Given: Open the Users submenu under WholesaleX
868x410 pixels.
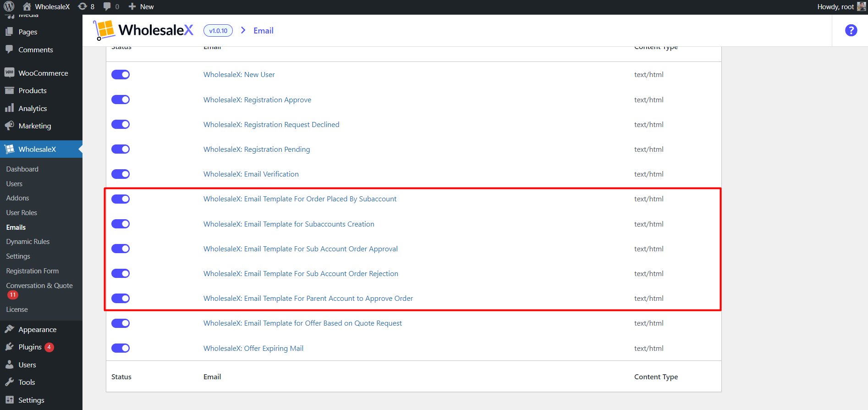Looking at the screenshot, I should point(14,183).
